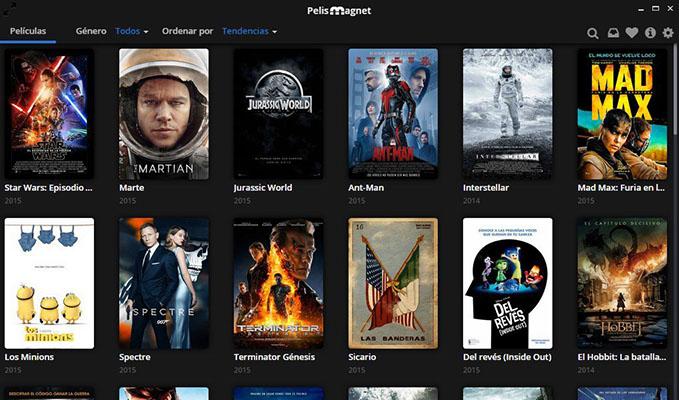Image resolution: width=679 pixels, height=400 pixels.
Task: Click the 'Sicario' title text
Action: pyautogui.click(x=362, y=357)
